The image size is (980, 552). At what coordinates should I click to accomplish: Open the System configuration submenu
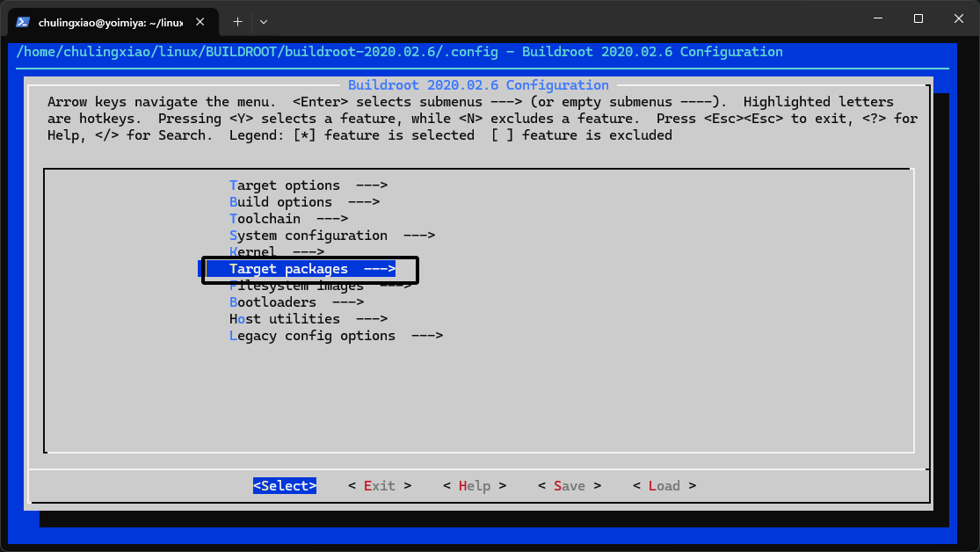(x=332, y=236)
